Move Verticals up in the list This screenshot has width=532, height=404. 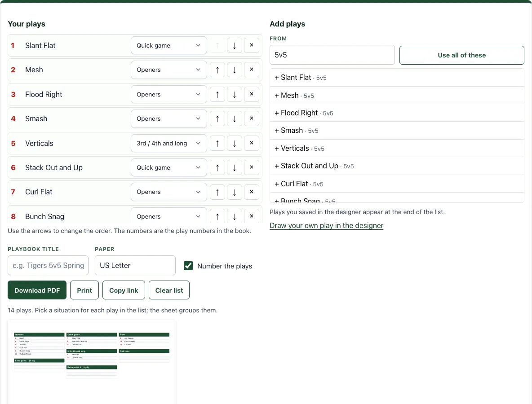coord(217,143)
